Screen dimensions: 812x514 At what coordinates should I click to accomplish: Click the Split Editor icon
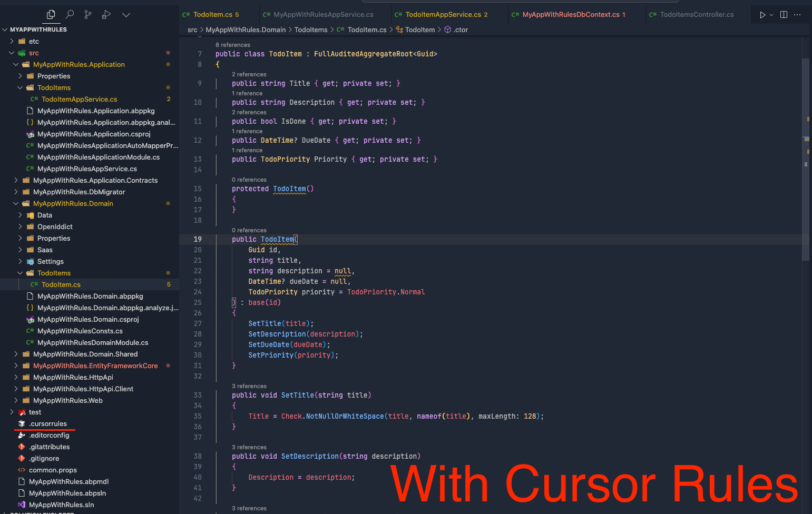click(784, 15)
